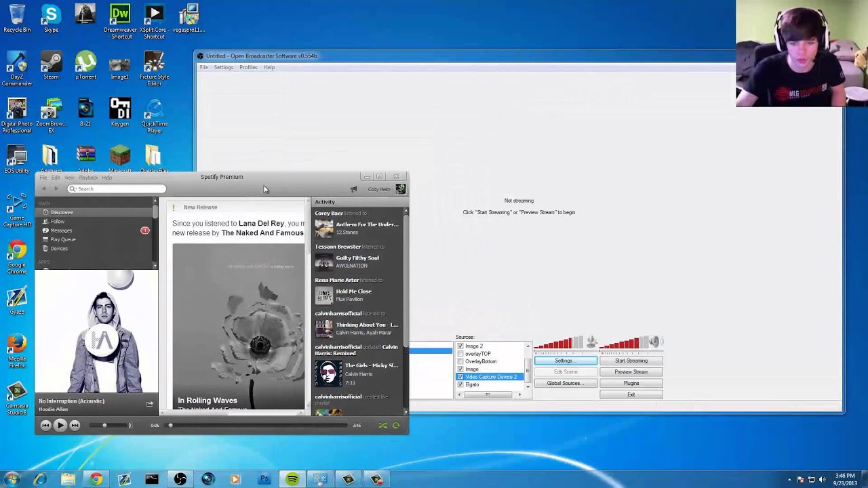Toggle the Image source checkbox
868x488 pixels.
pos(460,369)
